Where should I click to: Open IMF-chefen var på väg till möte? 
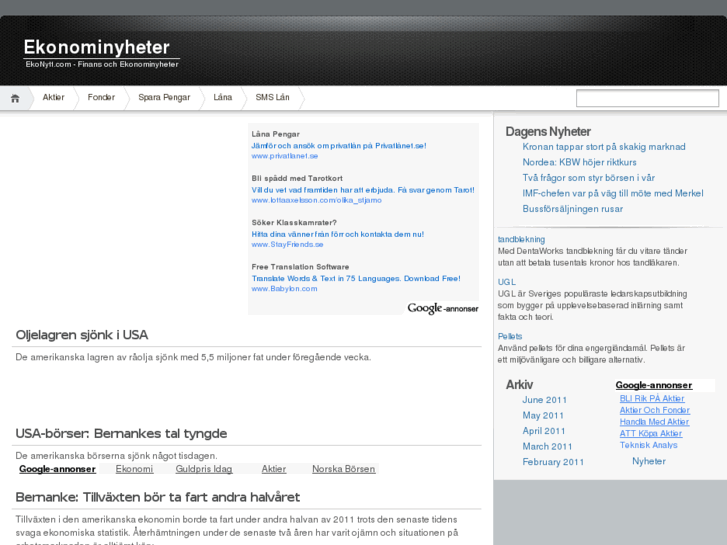(612, 193)
